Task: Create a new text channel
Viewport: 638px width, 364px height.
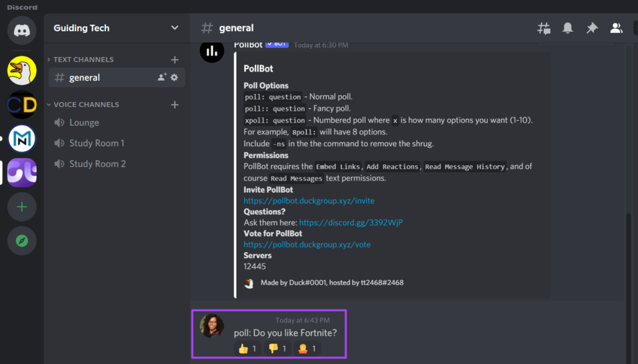Action: [174, 60]
